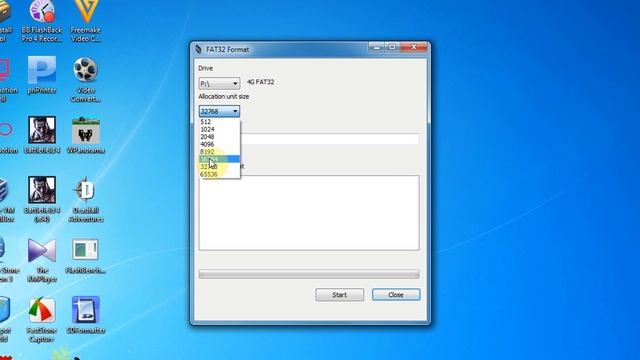Select the FastStone Capture desktop icon
Screen dimensions: 640x360
click(x=41, y=320)
